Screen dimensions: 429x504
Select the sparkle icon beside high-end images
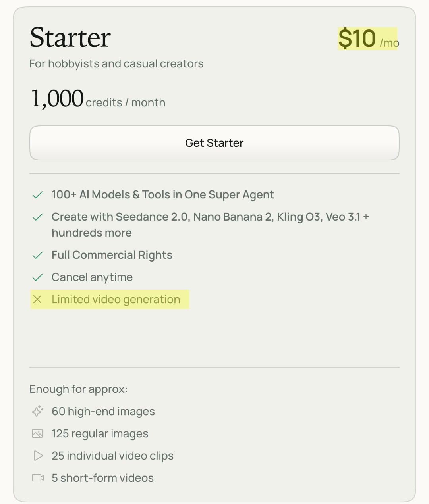click(x=37, y=411)
